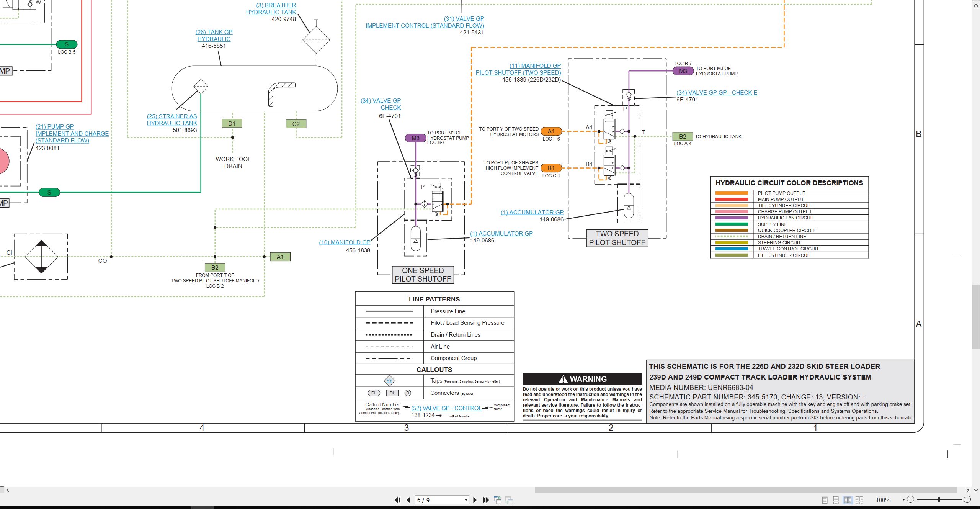The width and height of the screenshot is (980, 509).
Task: Click the orange A1 connector at LOC F-6
Action: point(551,131)
